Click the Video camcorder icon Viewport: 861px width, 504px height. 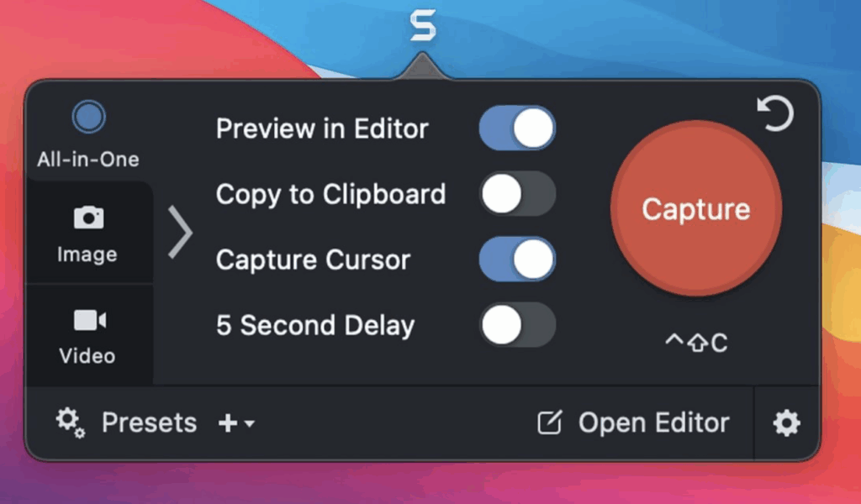89,320
